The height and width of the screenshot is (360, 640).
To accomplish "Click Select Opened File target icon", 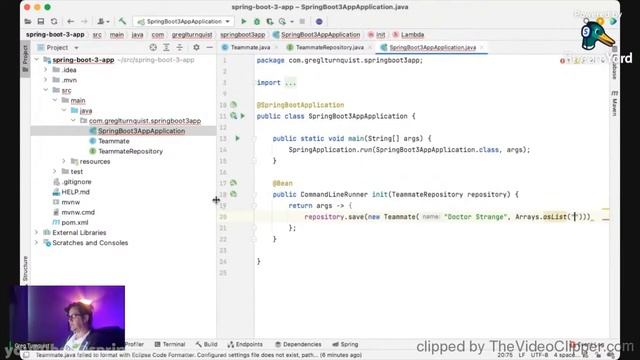I will 153,48.
